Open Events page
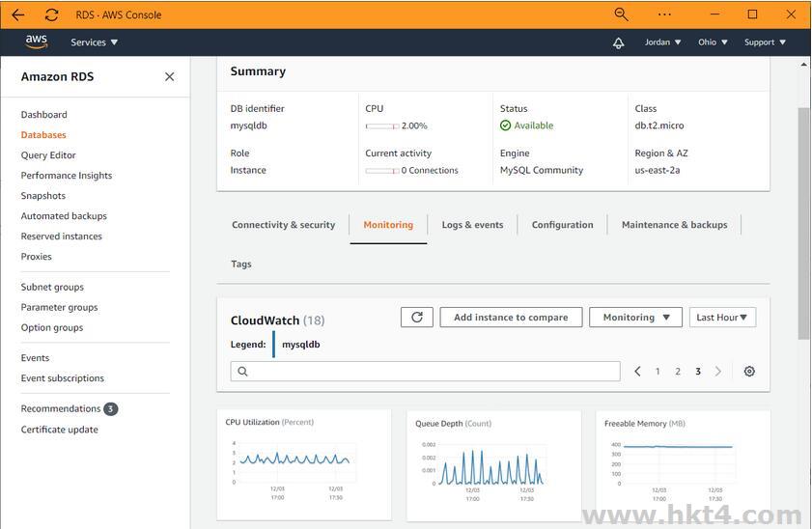Screen dimensions: 812x529 point(35,358)
